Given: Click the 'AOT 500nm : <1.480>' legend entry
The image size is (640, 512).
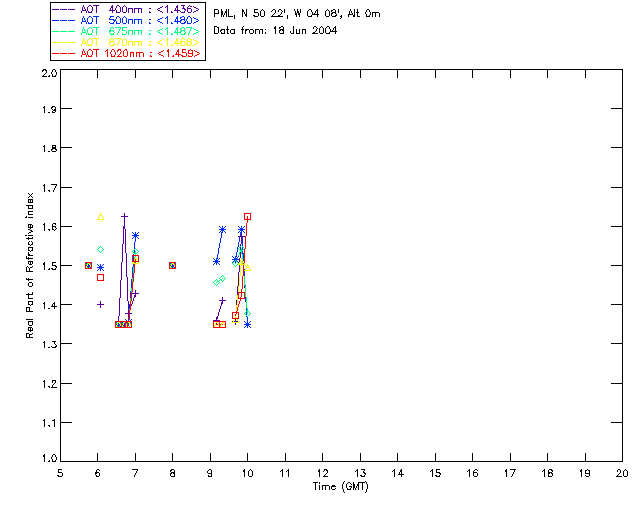Looking at the screenshot, I should [127, 20].
